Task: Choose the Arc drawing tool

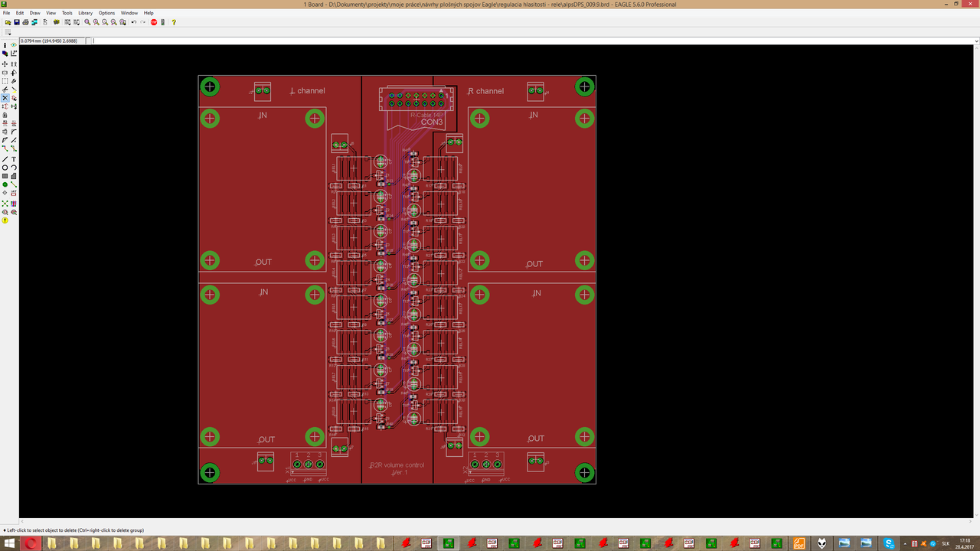Action: (14, 168)
